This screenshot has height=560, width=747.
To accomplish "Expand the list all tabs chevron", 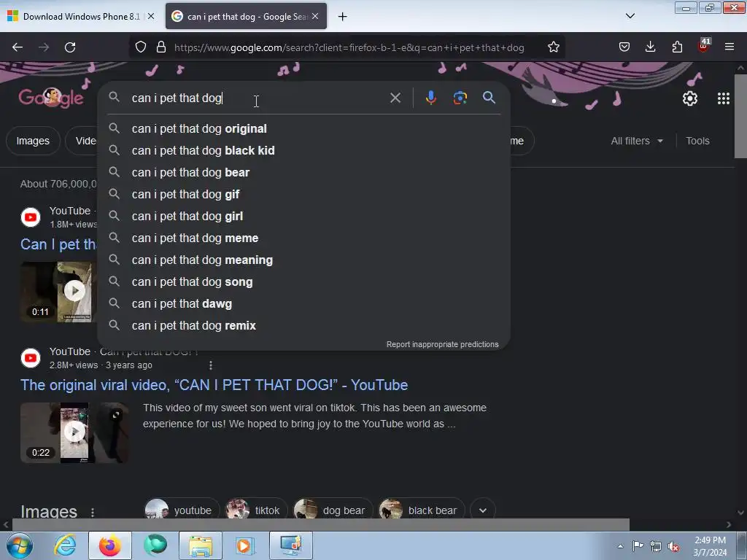I will 630,16.
